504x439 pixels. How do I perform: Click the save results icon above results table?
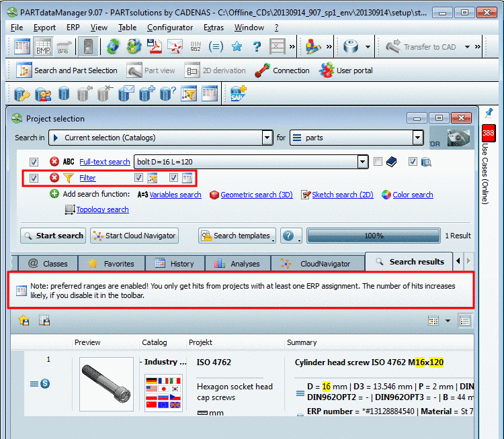pyautogui.click(x=44, y=320)
